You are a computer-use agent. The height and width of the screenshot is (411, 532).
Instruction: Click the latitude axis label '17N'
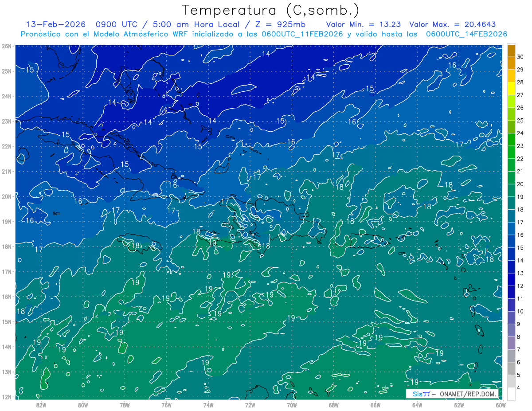(7, 271)
